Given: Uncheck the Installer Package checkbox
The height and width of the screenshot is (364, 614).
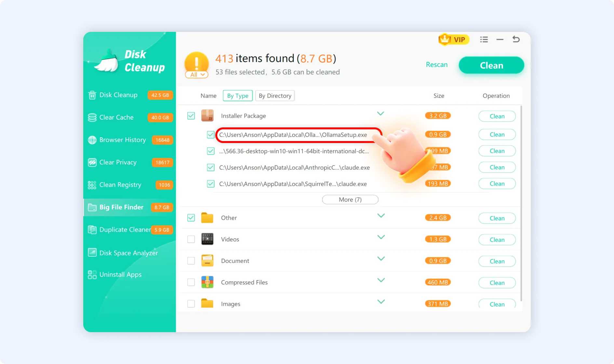Looking at the screenshot, I should click(191, 115).
